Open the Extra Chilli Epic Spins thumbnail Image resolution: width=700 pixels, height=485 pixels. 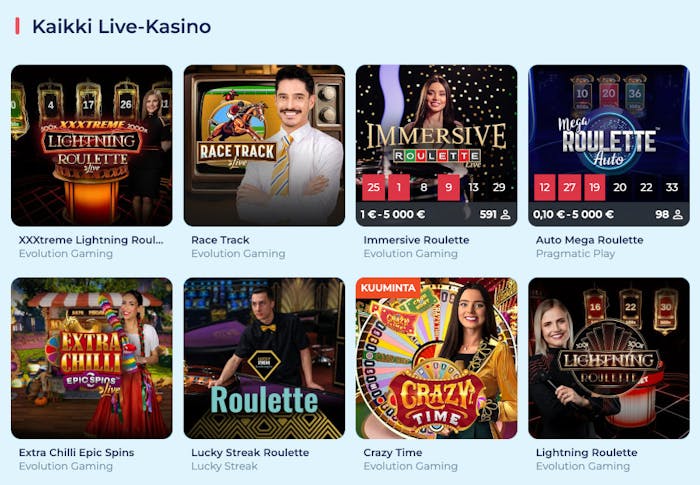pos(92,358)
